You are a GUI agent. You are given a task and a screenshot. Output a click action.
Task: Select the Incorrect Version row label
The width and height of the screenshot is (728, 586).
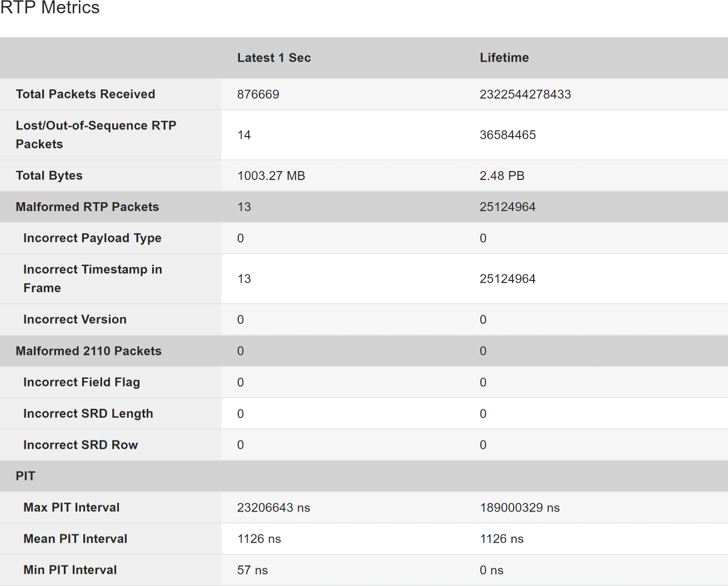(x=75, y=319)
